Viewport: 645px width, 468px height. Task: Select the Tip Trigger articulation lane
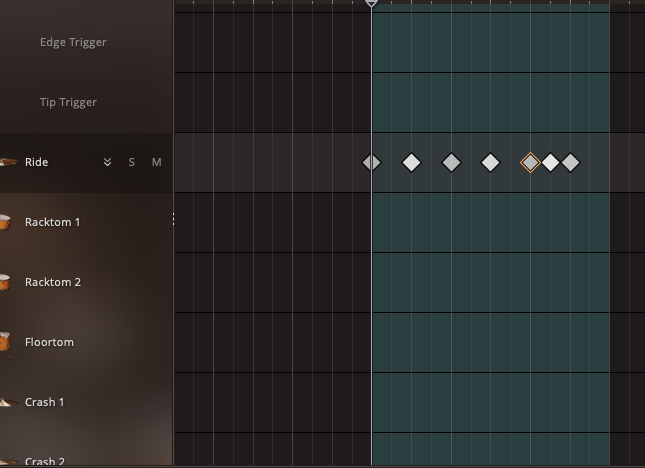(x=68, y=102)
